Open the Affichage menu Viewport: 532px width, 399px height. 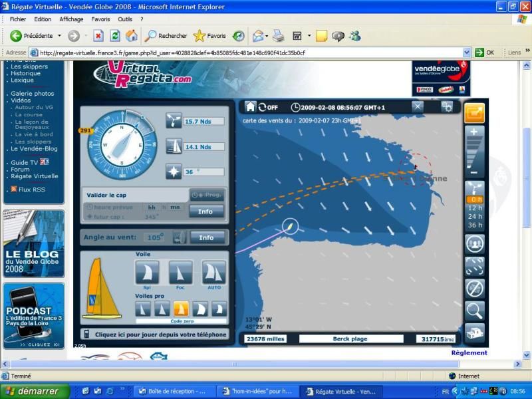click(71, 19)
